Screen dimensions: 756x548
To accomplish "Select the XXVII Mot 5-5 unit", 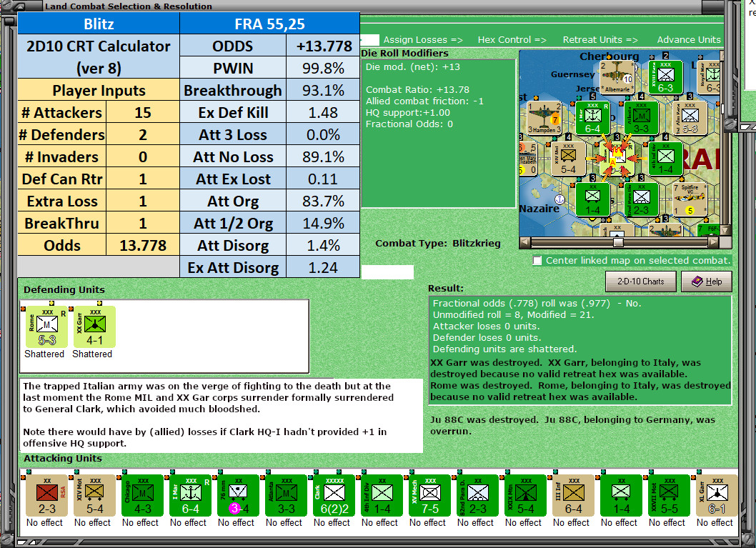I will click(x=669, y=495).
